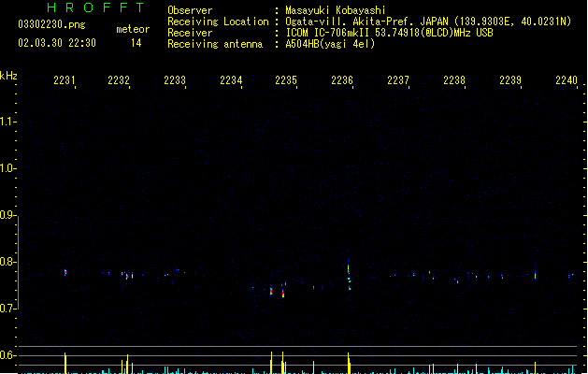Click the Receiving Location field label
The image size is (588, 374).
click(218, 22)
